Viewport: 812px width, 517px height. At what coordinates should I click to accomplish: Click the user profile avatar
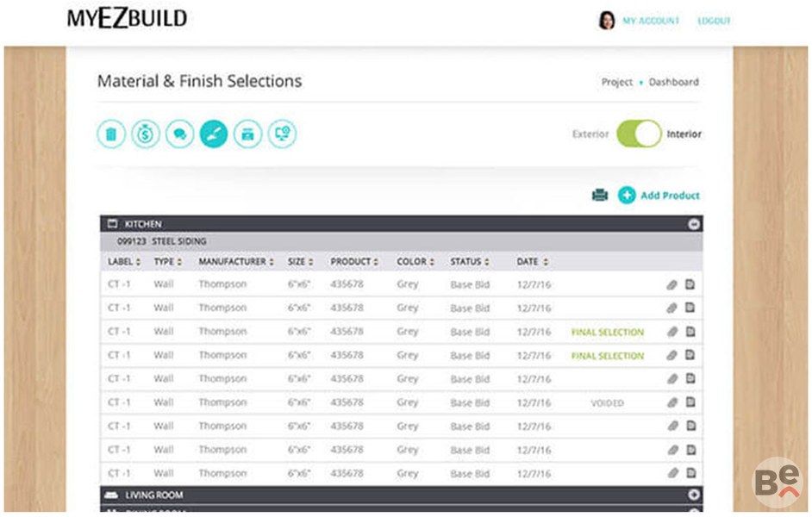(606, 21)
